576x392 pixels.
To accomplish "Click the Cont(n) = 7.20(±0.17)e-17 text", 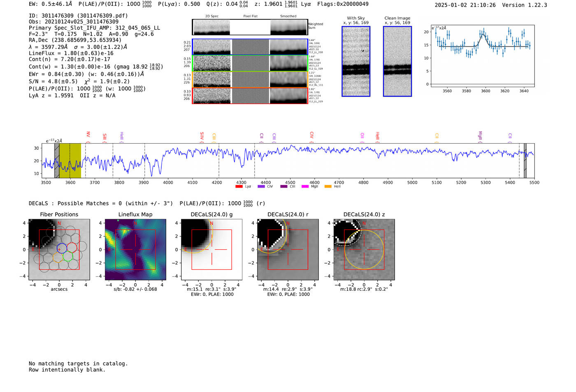I will pyautogui.click(x=70, y=59).
